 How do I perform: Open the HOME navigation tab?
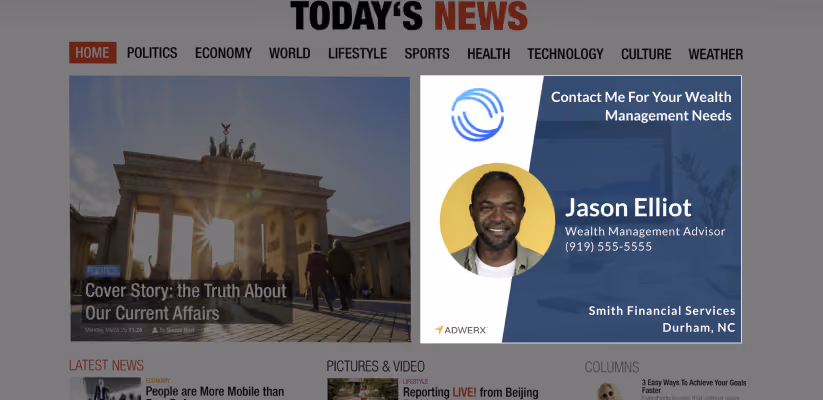pos(92,53)
